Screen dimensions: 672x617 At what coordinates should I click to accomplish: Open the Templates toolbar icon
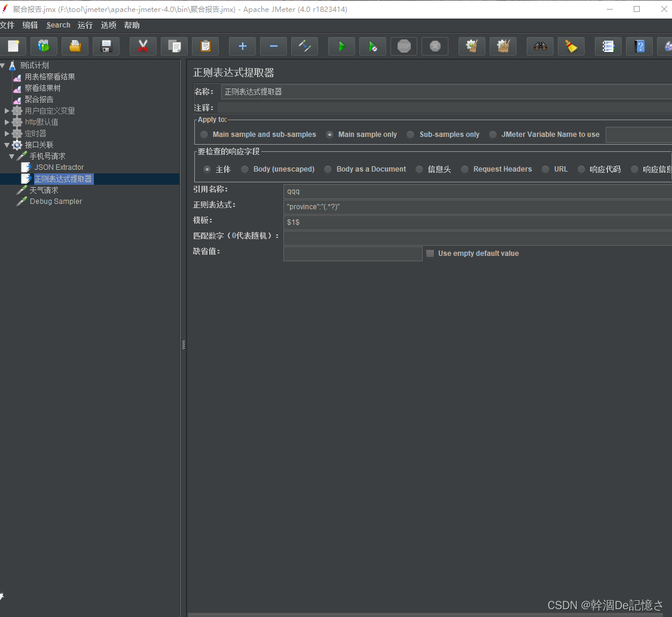point(44,46)
